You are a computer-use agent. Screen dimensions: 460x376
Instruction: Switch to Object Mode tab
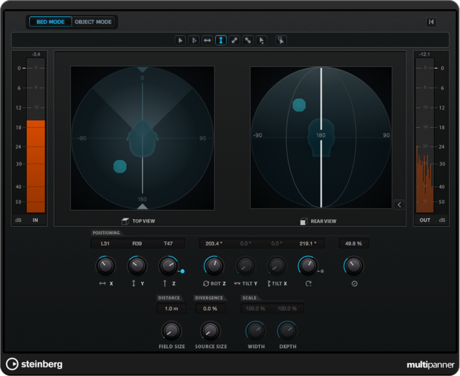(93, 22)
